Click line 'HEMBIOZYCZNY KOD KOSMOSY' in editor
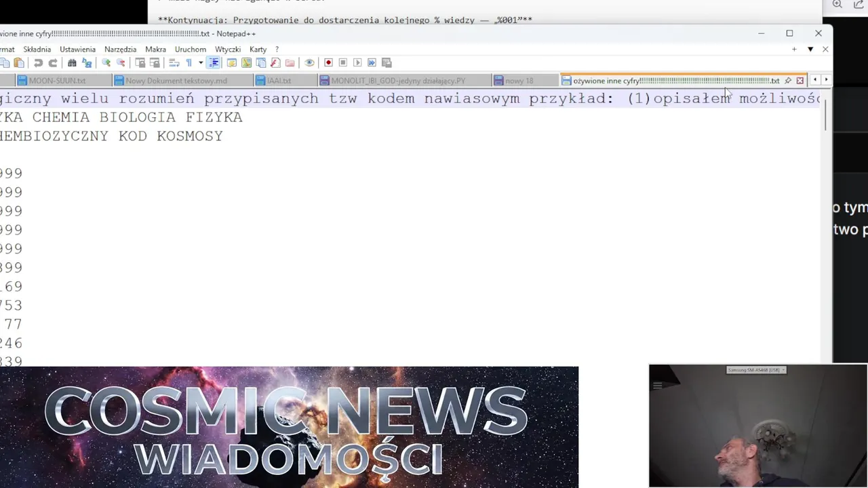868x488 pixels. (x=111, y=136)
